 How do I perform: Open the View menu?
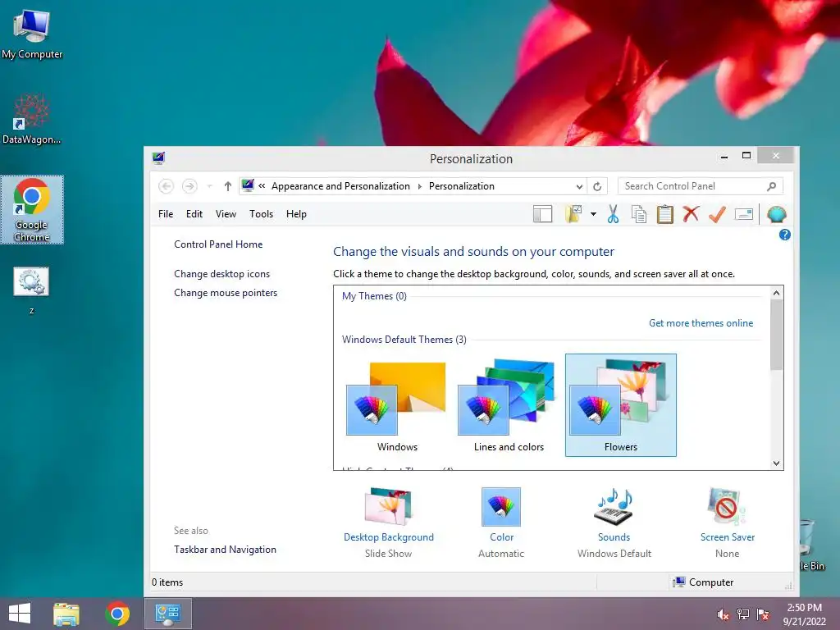pyautogui.click(x=226, y=214)
